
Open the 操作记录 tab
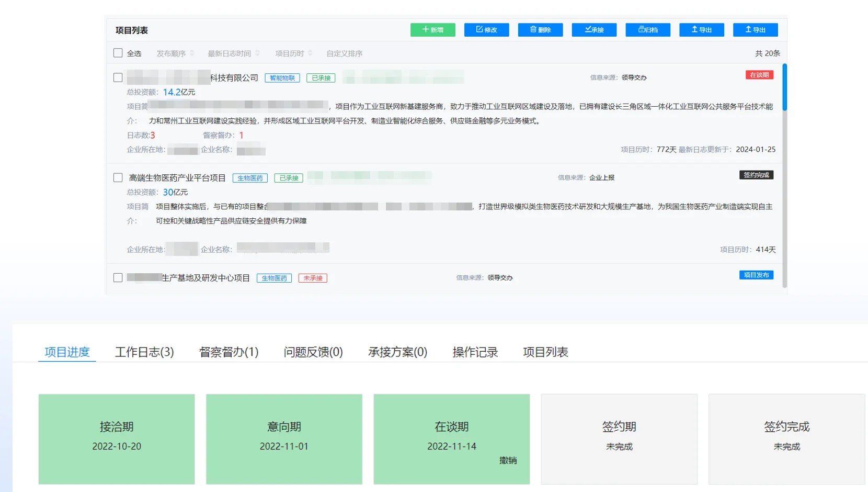pos(475,352)
